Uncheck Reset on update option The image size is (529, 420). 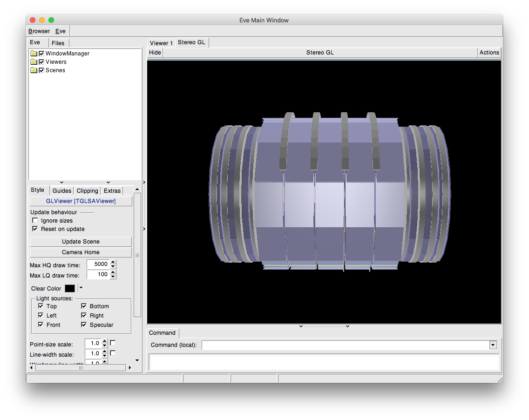click(35, 229)
